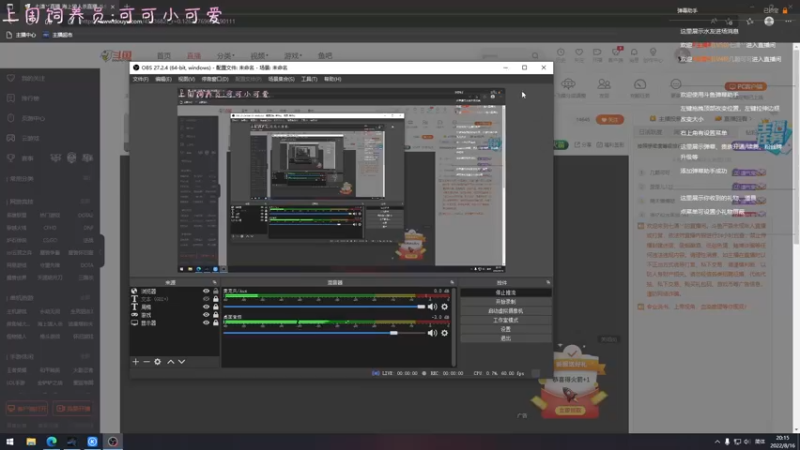Open the 编辑(E) menu in OBS
This screenshot has width=800, height=450.
[163, 79]
